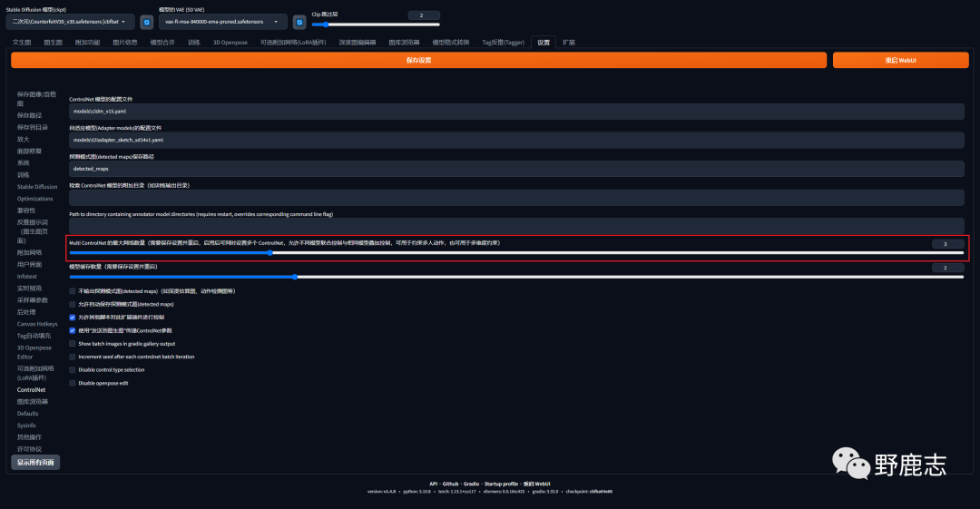The height and width of the screenshot is (509, 980).
Task: Enable 不输出探测模式图(detected maps) checkbox
Action: [x=73, y=291]
